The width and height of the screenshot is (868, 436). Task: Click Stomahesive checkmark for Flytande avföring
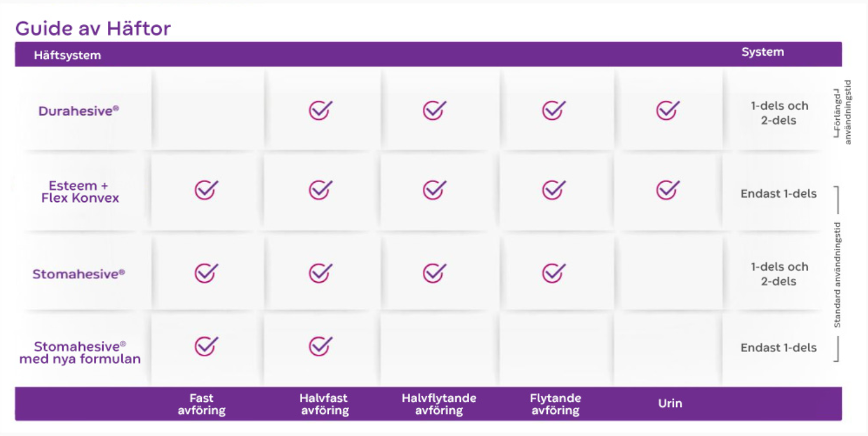point(553,273)
